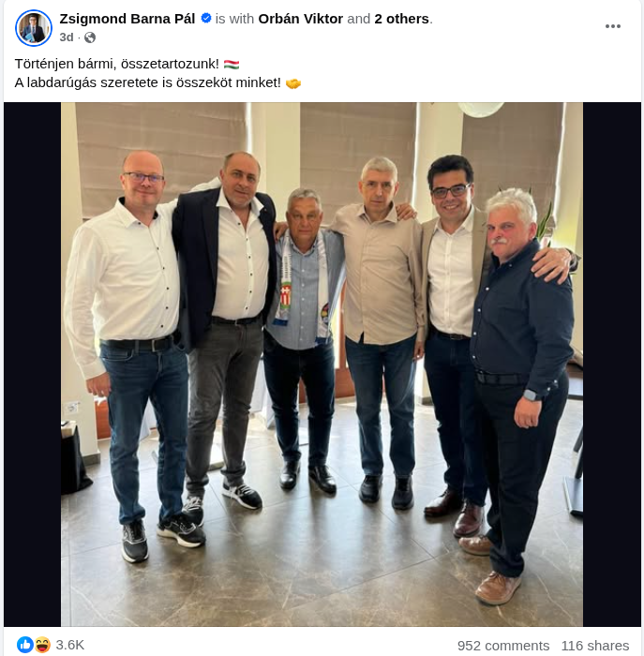The height and width of the screenshot is (656, 644).
Task: Click the blue verified badge
Action: [206, 19]
